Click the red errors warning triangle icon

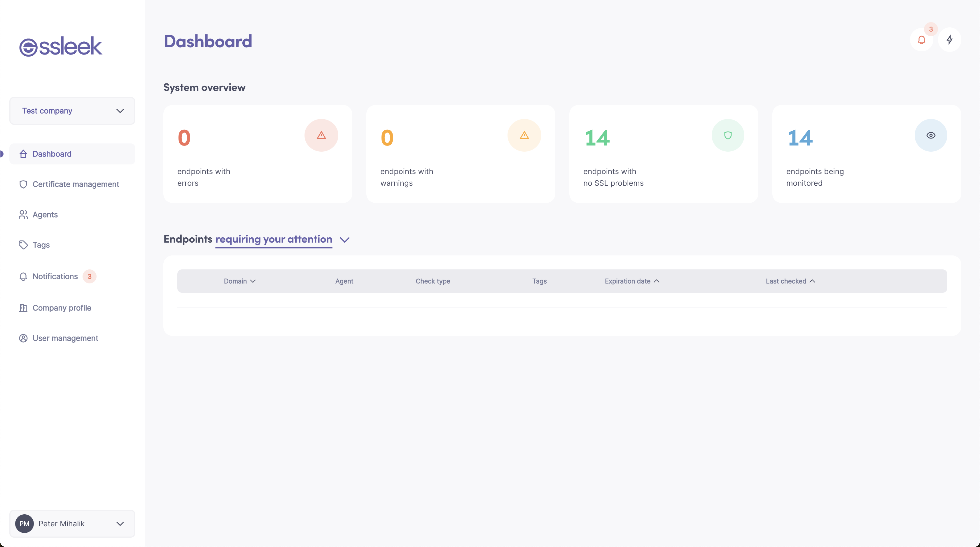click(321, 135)
